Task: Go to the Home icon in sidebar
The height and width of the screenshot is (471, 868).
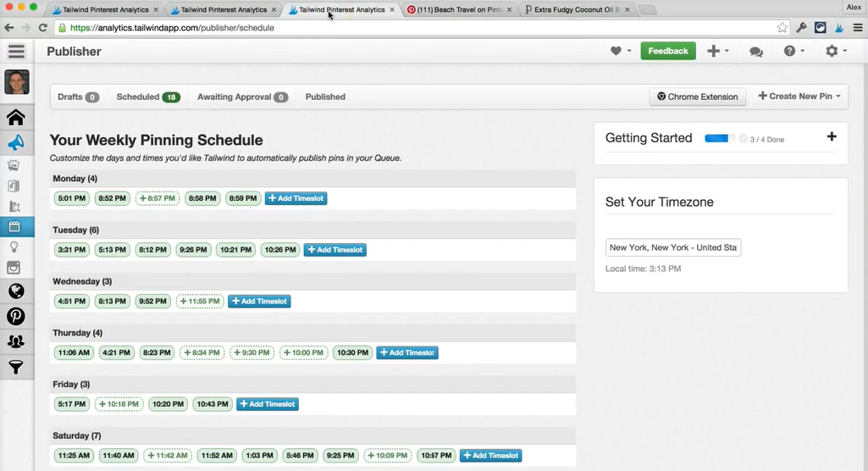Action: [x=16, y=118]
